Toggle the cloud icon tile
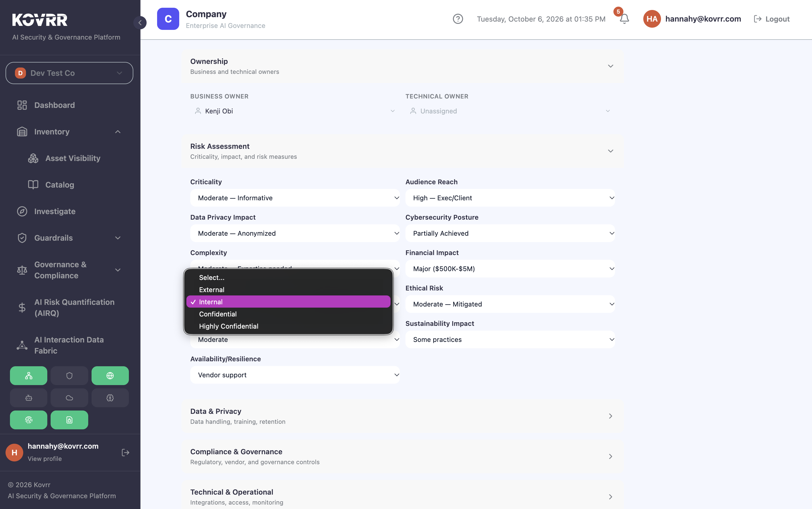This screenshot has height=509, width=812. (x=69, y=398)
